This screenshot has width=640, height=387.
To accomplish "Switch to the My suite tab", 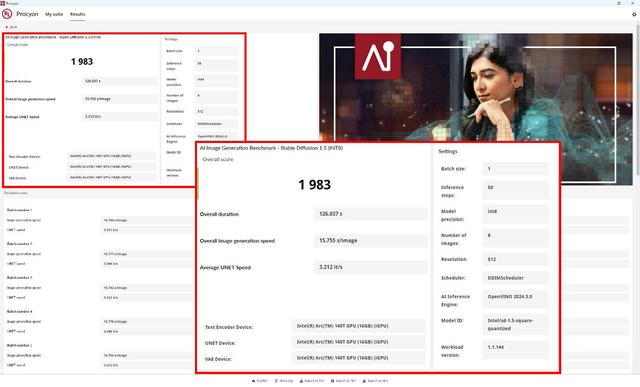I will (x=54, y=14).
